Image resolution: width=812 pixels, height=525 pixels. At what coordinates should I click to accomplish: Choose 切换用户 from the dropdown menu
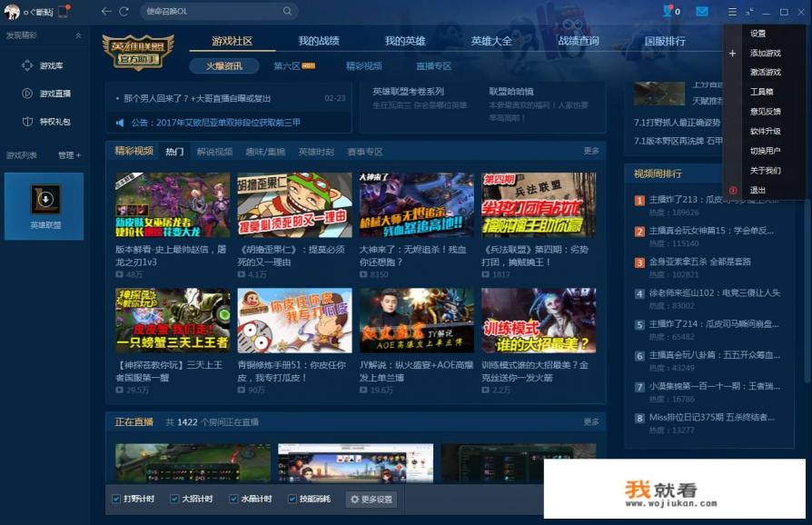coord(765,151)
